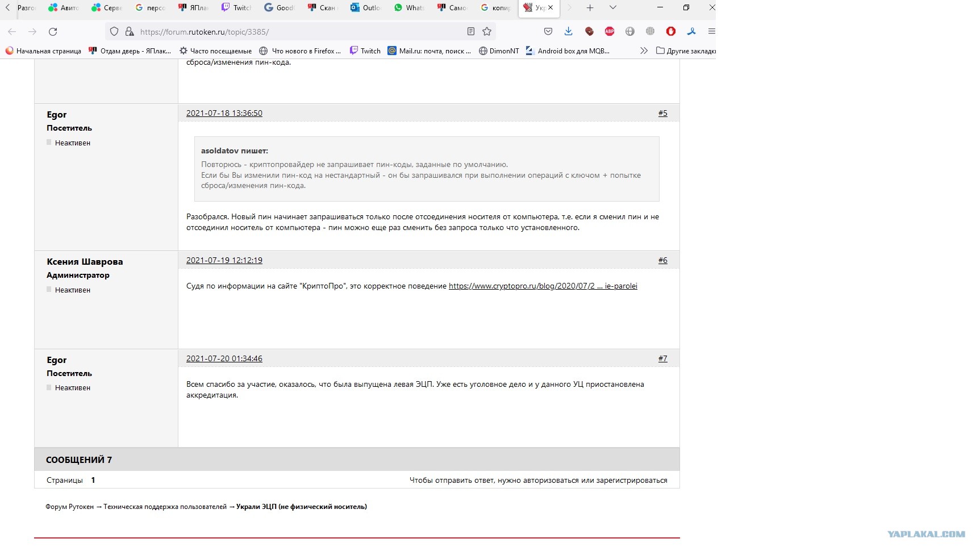Click the red Opera-style extension icon
The height and width of the screenshot is (551, 980).
[671, 32]
